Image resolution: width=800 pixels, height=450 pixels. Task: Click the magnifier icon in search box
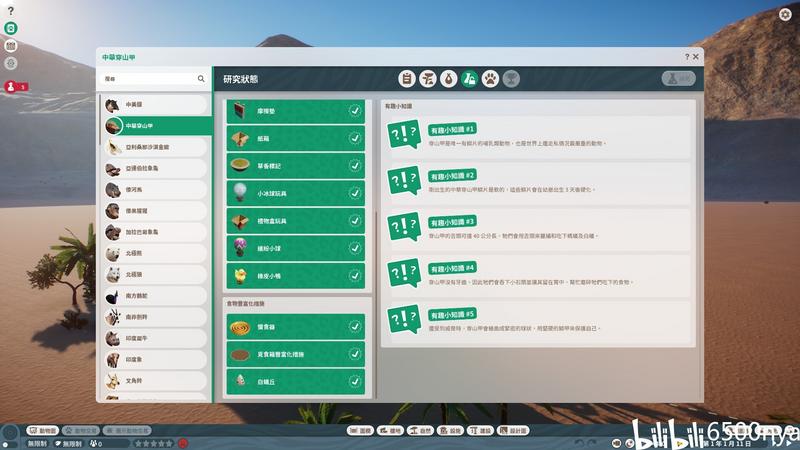201,79
